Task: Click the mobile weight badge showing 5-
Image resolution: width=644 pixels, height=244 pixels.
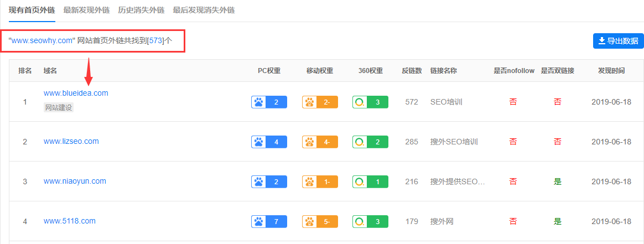Action: point(320,221)
